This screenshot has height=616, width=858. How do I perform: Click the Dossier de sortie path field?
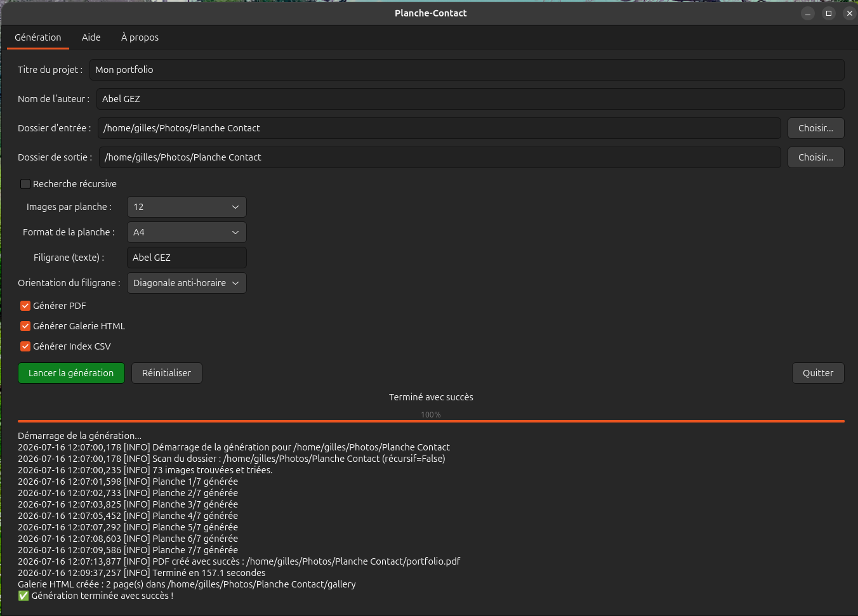440,157
